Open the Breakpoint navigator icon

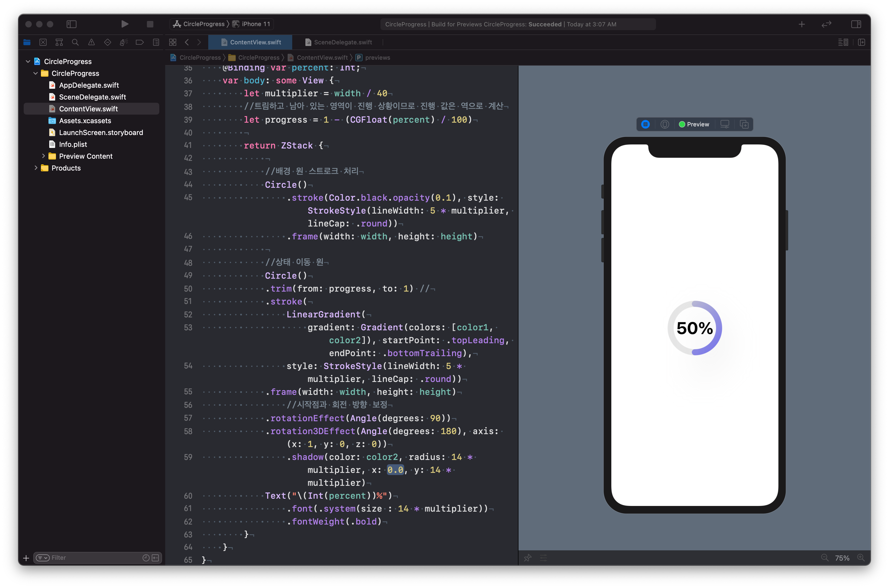click(x=140, y=42)
